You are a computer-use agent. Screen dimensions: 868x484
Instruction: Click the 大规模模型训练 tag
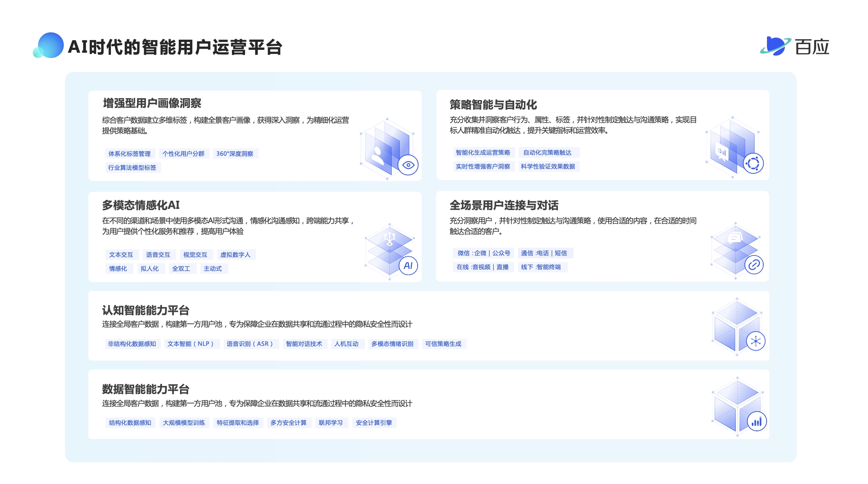(184, 423)
